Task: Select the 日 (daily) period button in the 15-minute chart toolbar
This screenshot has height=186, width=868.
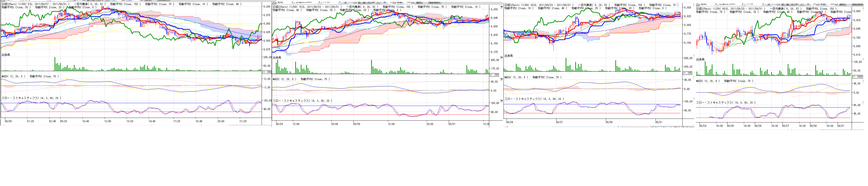Action: click(x=359, y=2)
